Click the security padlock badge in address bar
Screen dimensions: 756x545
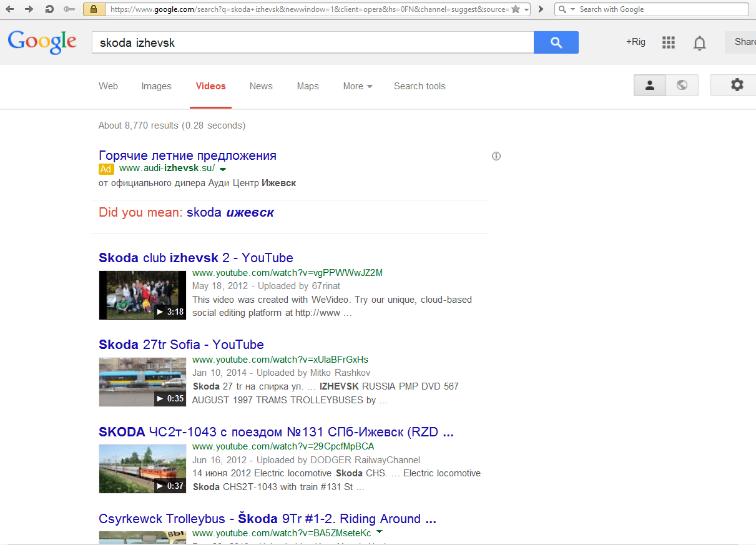click(x=94, y=9)
